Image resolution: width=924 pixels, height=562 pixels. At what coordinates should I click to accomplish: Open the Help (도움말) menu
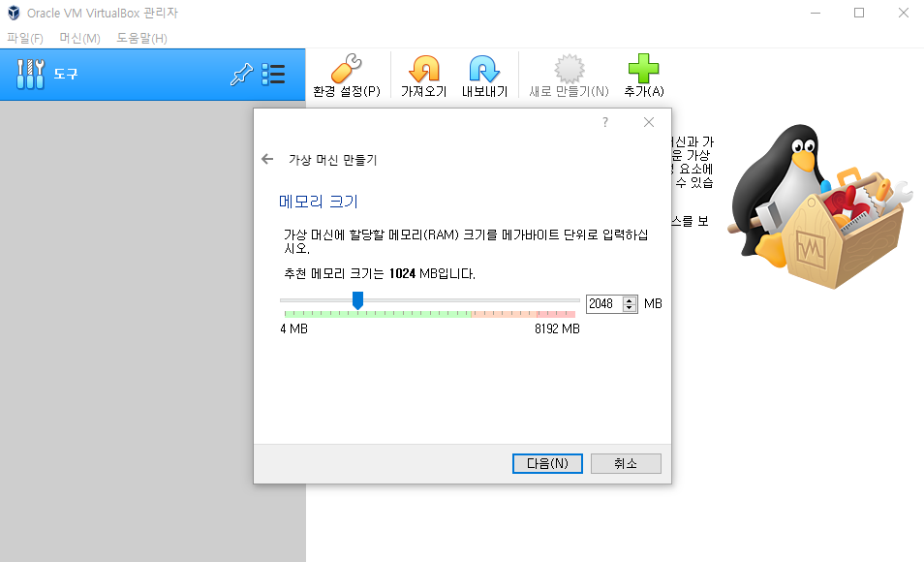(x=142, y=39)
